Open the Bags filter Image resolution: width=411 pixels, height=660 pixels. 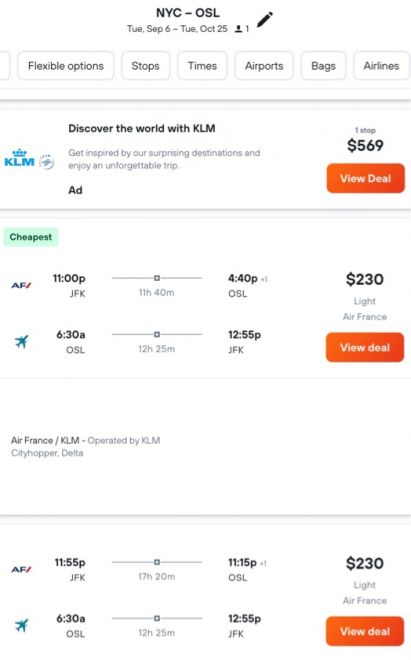(x=323, y=66)
